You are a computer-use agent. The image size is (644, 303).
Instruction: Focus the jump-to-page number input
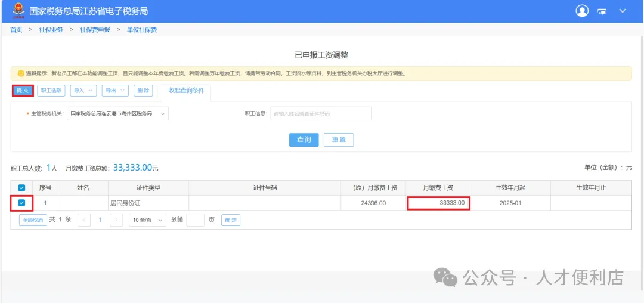(195, 220)
